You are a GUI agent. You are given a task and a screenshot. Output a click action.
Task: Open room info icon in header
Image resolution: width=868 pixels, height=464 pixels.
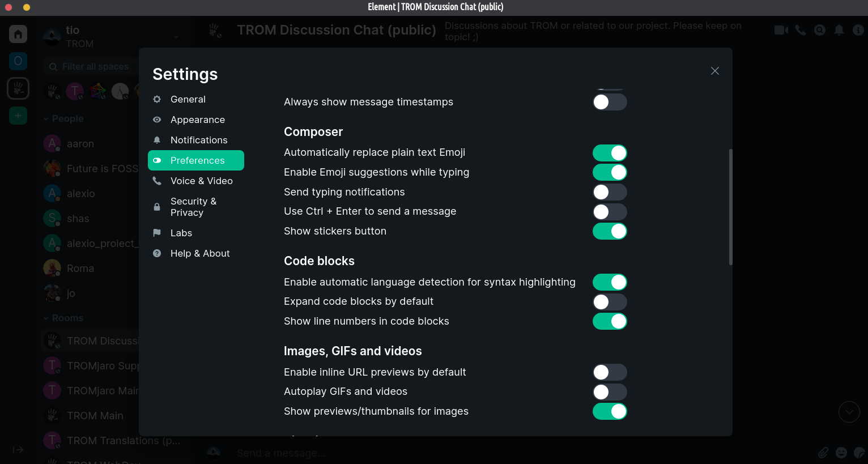click(x=858, y=30)
